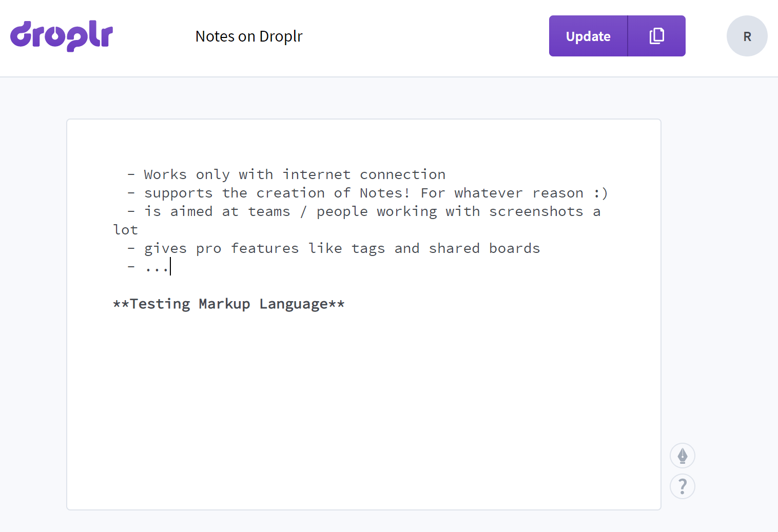
Task: Click the '- ...' bullet line
Action: point(148,267)
